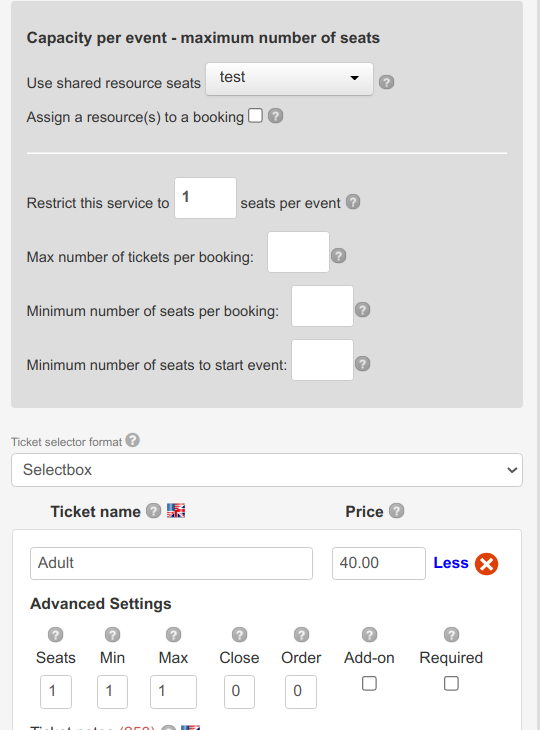Enable Assign a resource(s) to a booking checkbox

255,115
